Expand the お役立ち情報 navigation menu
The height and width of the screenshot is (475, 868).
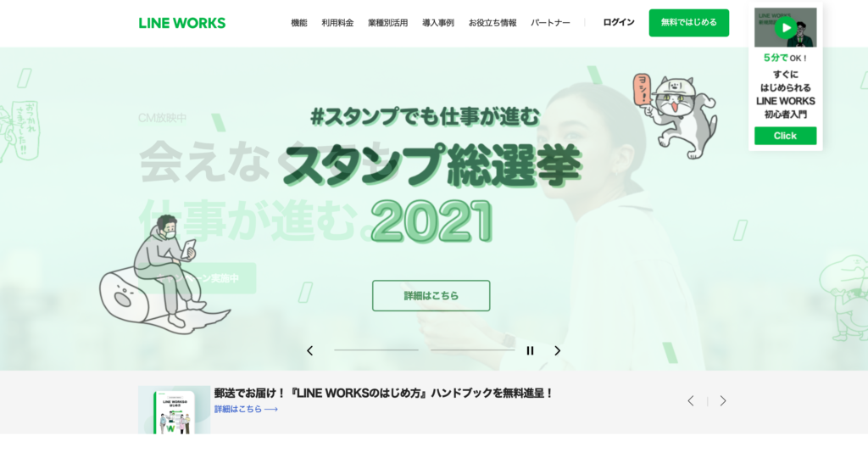click(492, 23)
